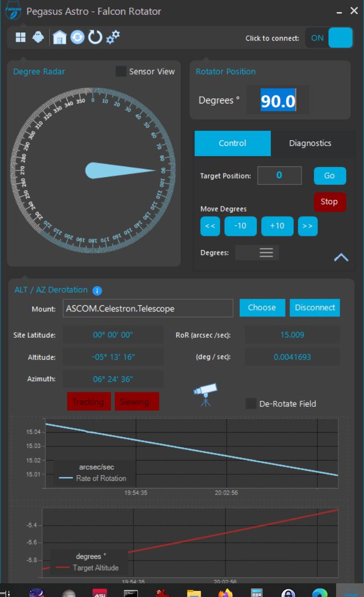Click the -10 degrees button
The image size is (364, 597).
point(240,226)
